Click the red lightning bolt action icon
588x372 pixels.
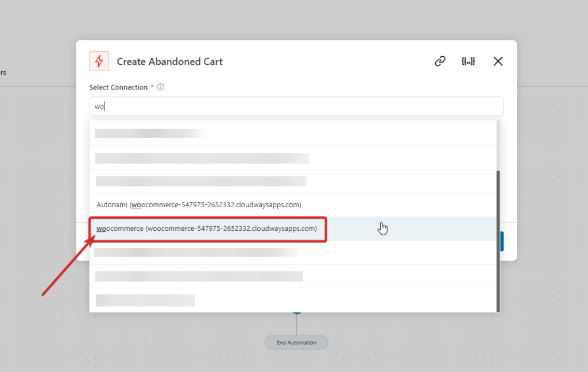click(99, 61)
